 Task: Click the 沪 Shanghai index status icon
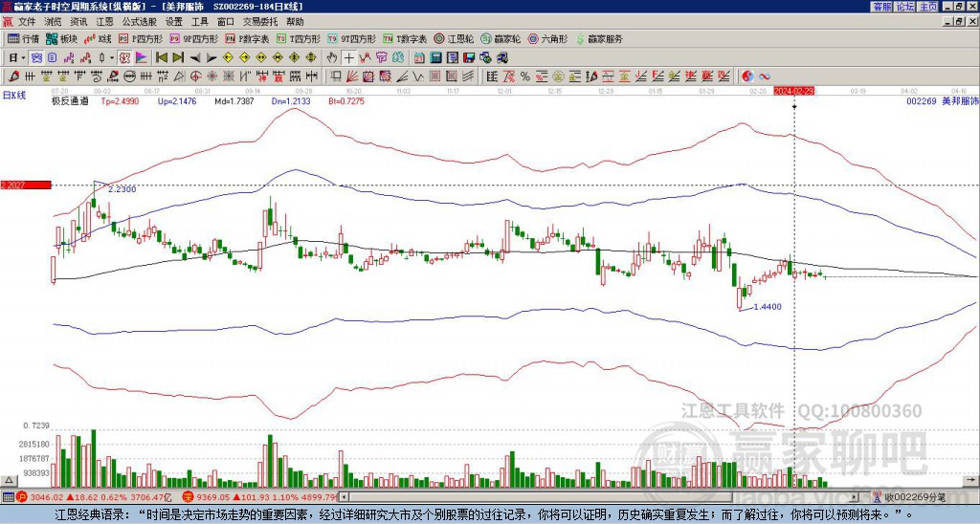22,497
